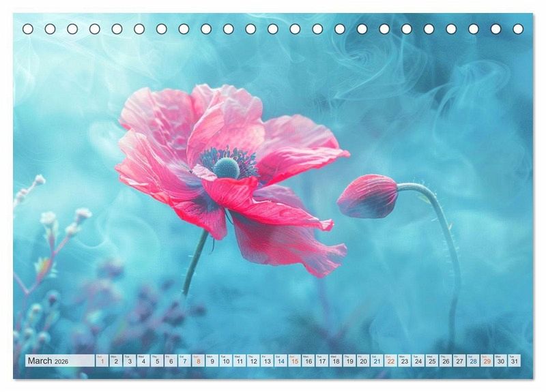
Task: Select Sunday the 8th date cell
Action: pos(198,361)
